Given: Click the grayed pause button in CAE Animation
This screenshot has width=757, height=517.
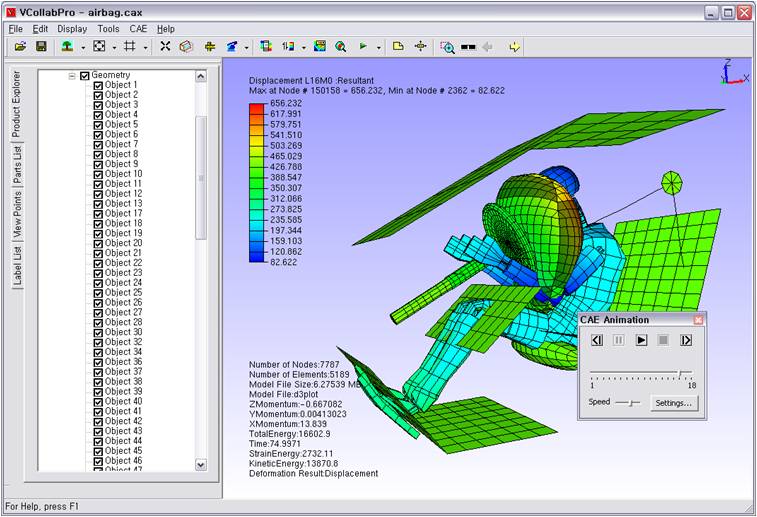Looking at the screenshot, I should (x=618, y=340).
